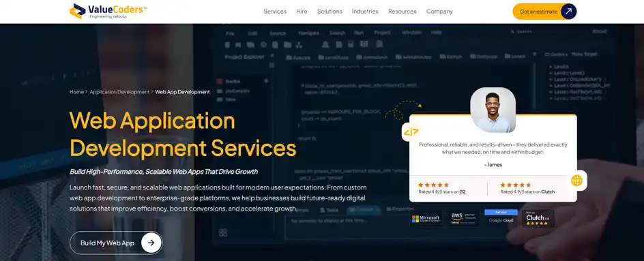Click the arrow circle on Build My Web App

click(x=151, y=243)
